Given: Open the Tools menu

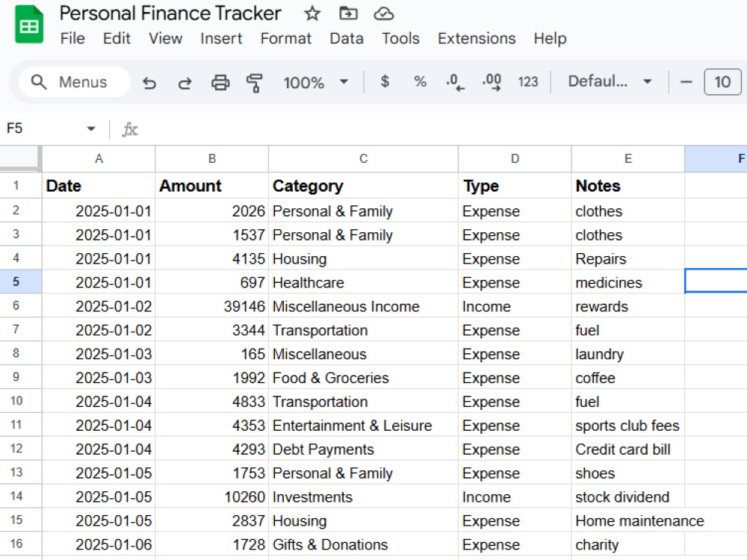Looking at the screenshot, I should (400, 39).
